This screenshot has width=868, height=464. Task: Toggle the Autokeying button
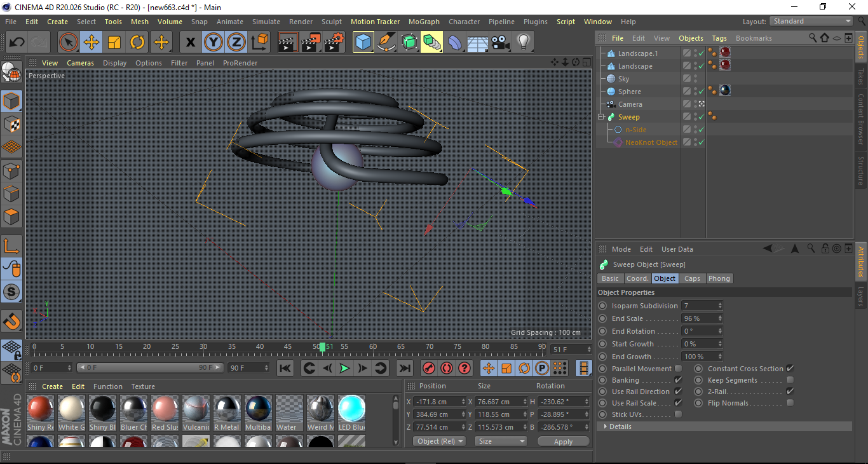coord(447,368)
